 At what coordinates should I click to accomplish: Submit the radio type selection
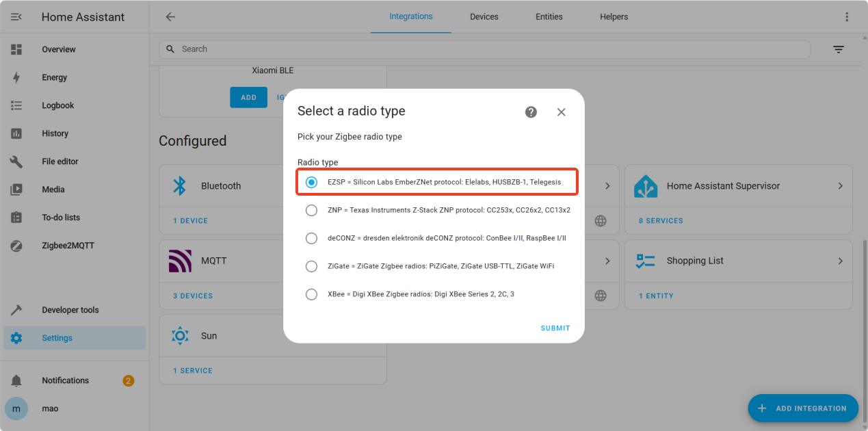coord(555,328)
